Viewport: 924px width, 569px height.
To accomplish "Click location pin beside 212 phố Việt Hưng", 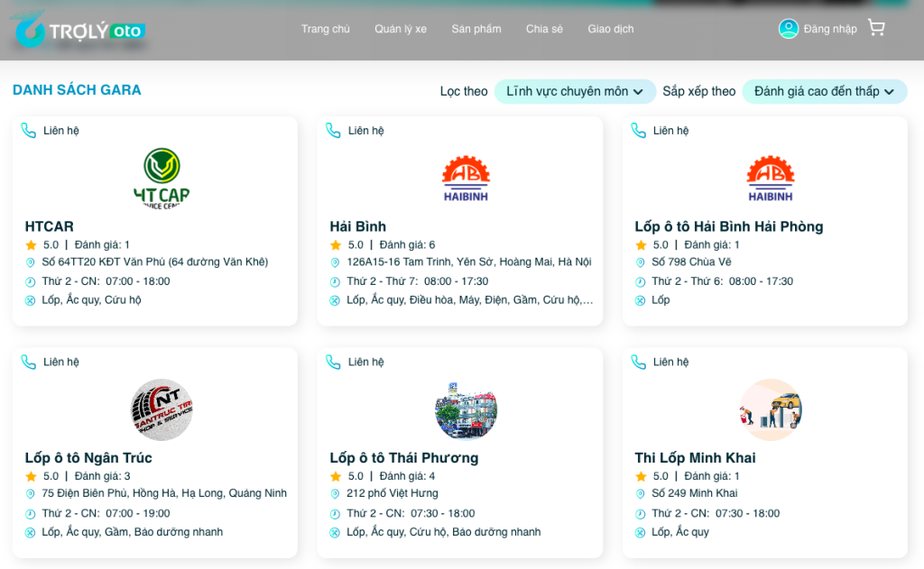I will point(335,494).
